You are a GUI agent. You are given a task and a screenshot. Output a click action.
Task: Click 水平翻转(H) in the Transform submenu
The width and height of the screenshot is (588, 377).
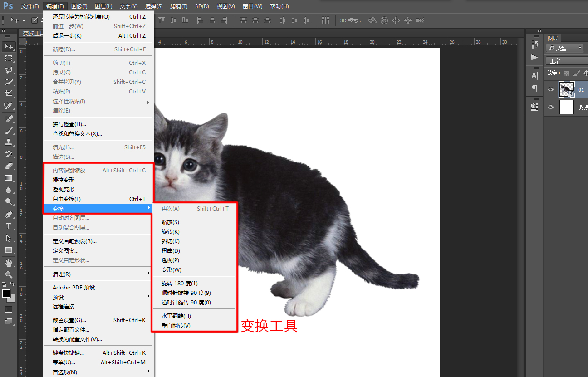176,316
